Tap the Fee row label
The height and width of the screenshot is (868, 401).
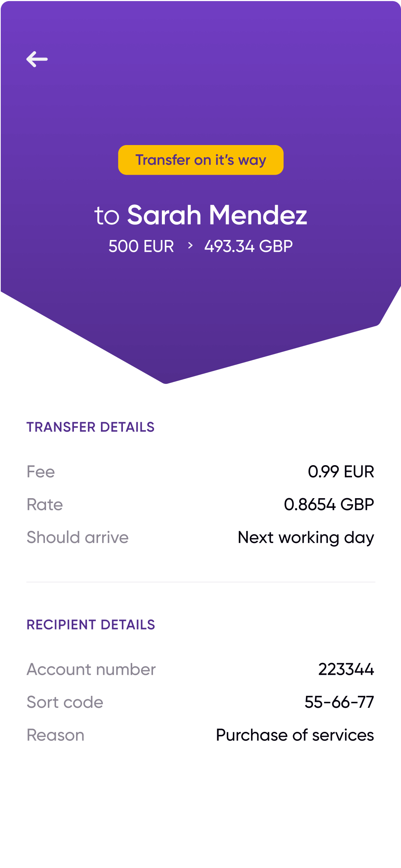[x=41, y=472]
